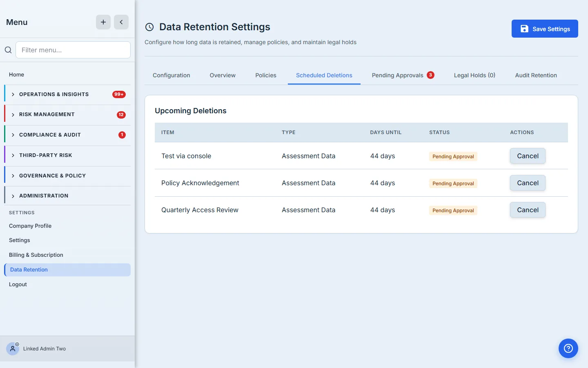This screenshot has height=368, width=588.
Task: Click 44 days in Quarterly Access Review row
Action: coord(383,210)
